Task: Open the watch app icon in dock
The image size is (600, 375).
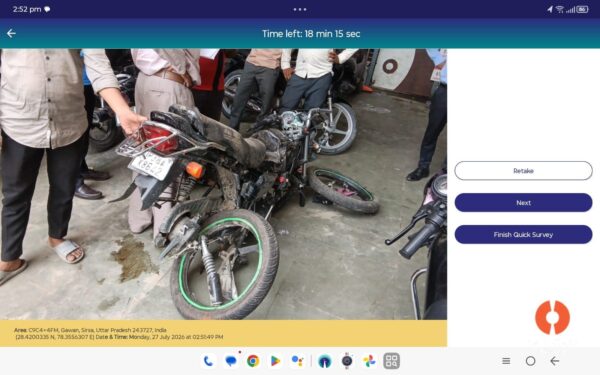Action: click(x=347, y=361)
